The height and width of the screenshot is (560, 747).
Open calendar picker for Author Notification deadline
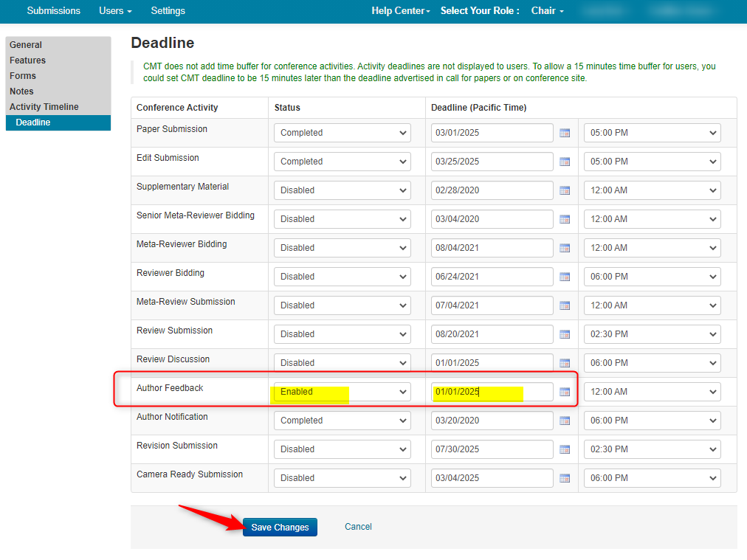[565, 421]
